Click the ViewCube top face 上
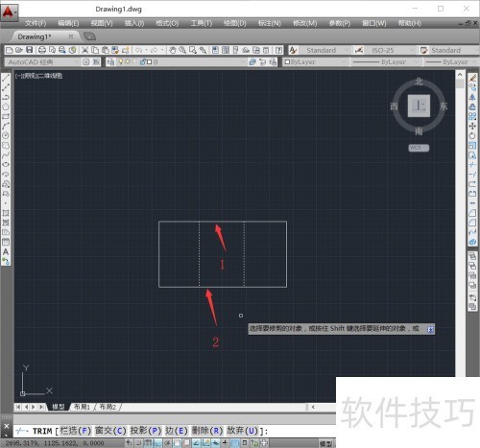This screenshot has height=448, width=480. (419, 106)
